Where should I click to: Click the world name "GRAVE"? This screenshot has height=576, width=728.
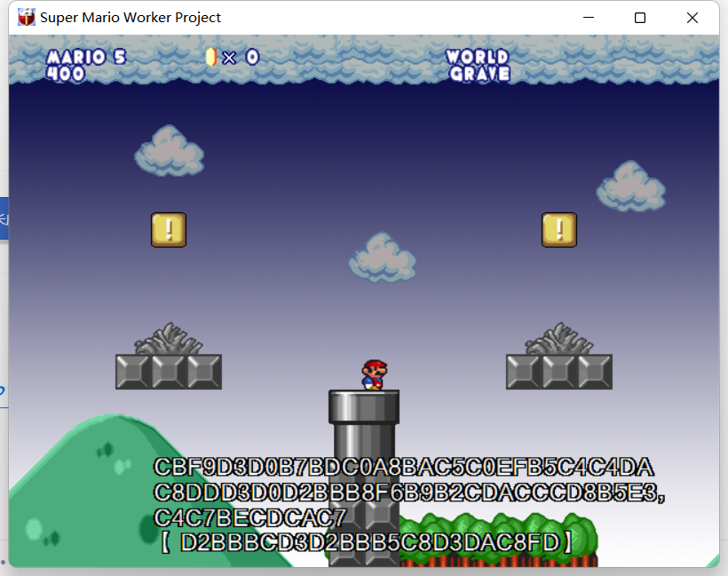tap(479, 74)
